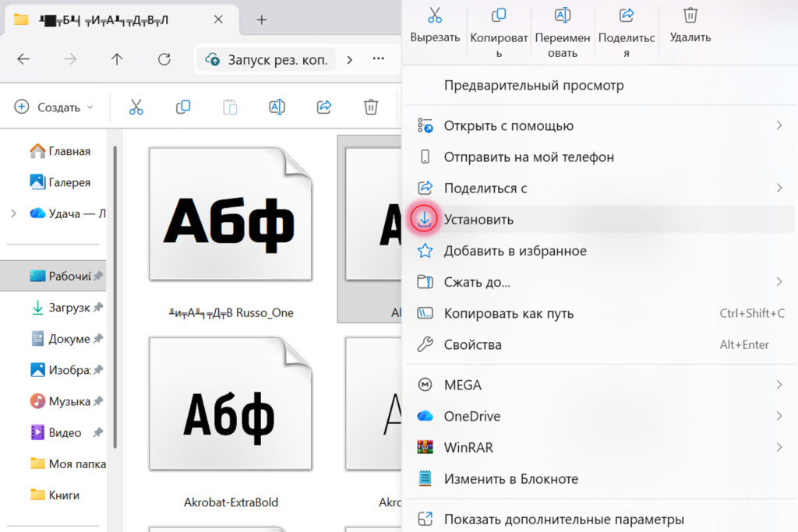Click the Paste icon in Explorer toolbar
Image resolution: width=798 pixels, height=532 pixels.
pos(230,107)
